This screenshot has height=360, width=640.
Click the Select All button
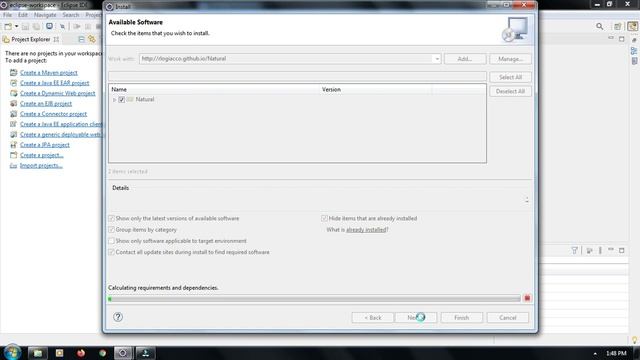click(x=510, y=77)
